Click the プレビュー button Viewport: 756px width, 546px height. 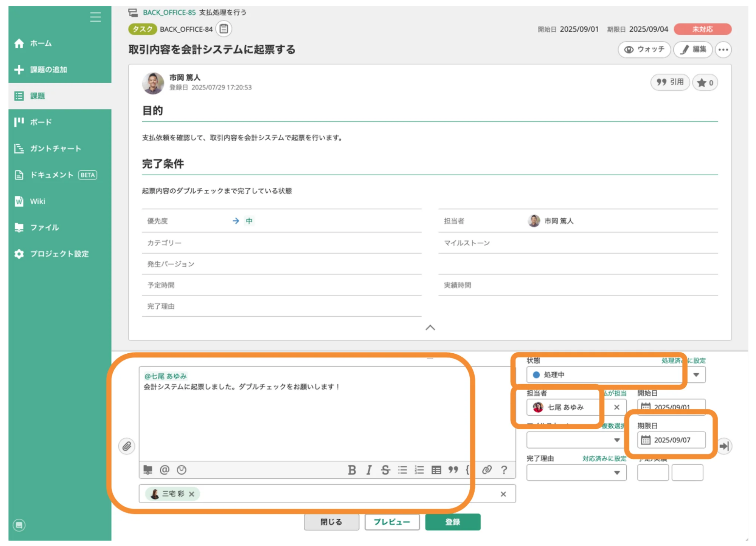(392, 522)
